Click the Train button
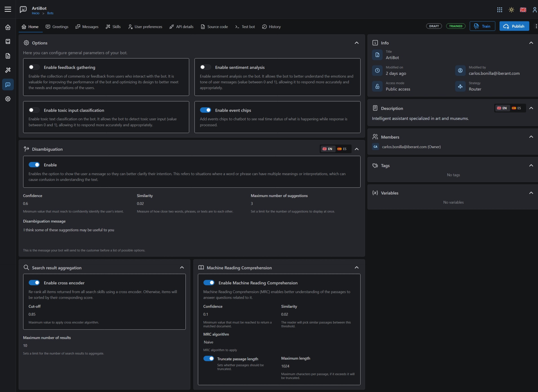This screenshot has height=392, width=538. pos(482,26)
